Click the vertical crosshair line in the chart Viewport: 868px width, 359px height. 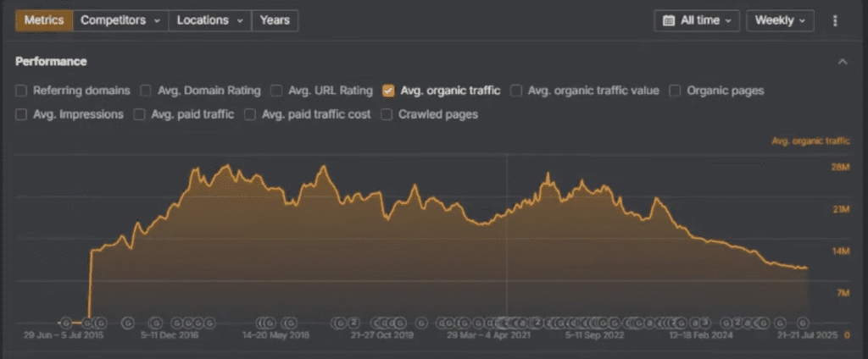(x=507, y=237)
